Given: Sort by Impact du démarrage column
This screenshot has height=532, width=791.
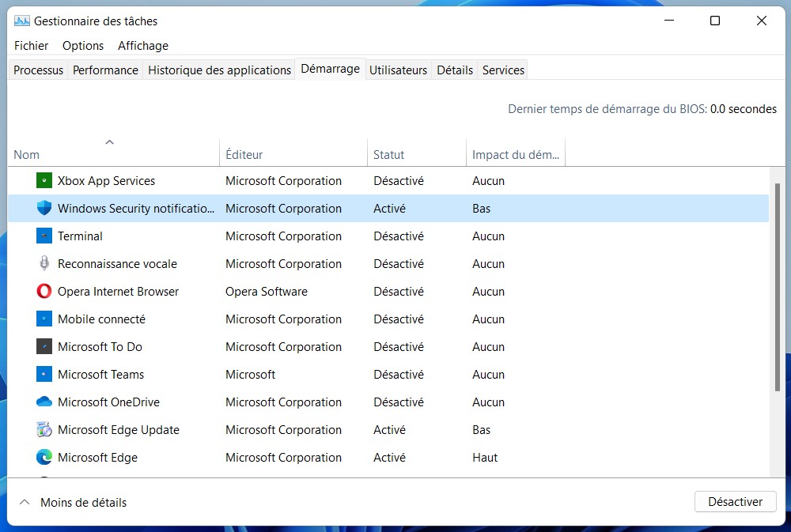Looking at the screenshot, I should (x=515, y=154).
